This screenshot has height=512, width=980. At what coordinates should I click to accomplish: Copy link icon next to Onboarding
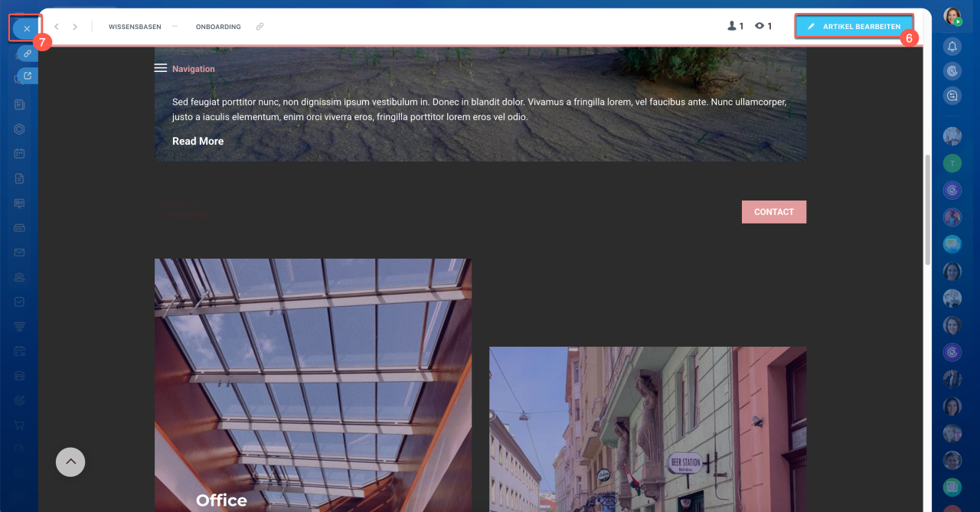260,27
